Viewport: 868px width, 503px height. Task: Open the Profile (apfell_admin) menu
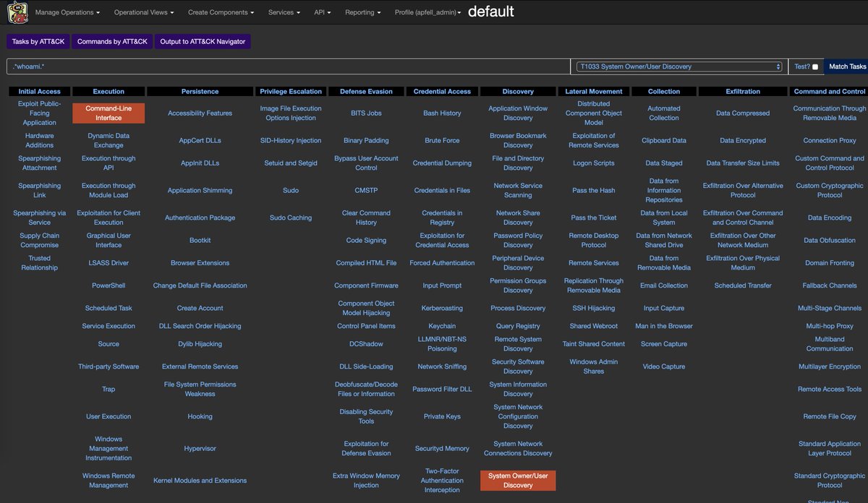tap(427, 12)
